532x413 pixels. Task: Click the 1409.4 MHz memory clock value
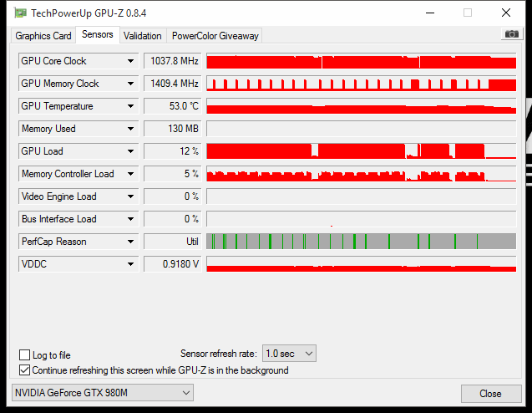click(x=173, y=84)
